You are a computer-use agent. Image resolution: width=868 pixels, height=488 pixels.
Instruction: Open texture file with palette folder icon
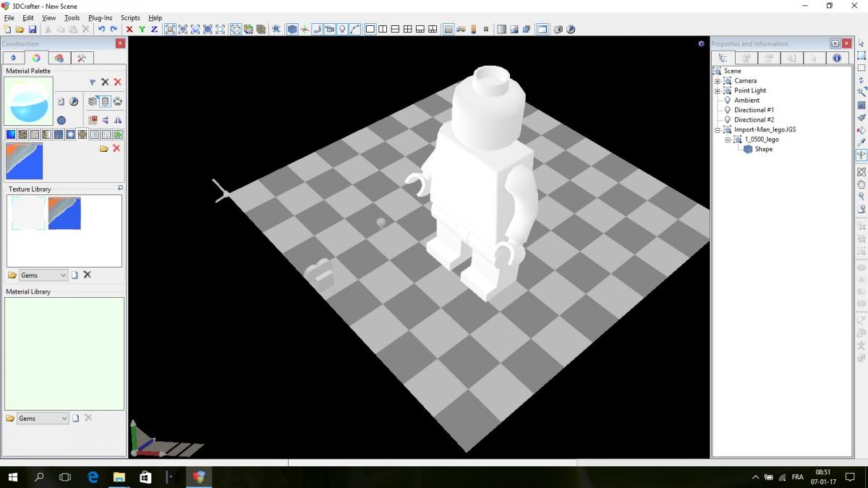pos(104,148)
